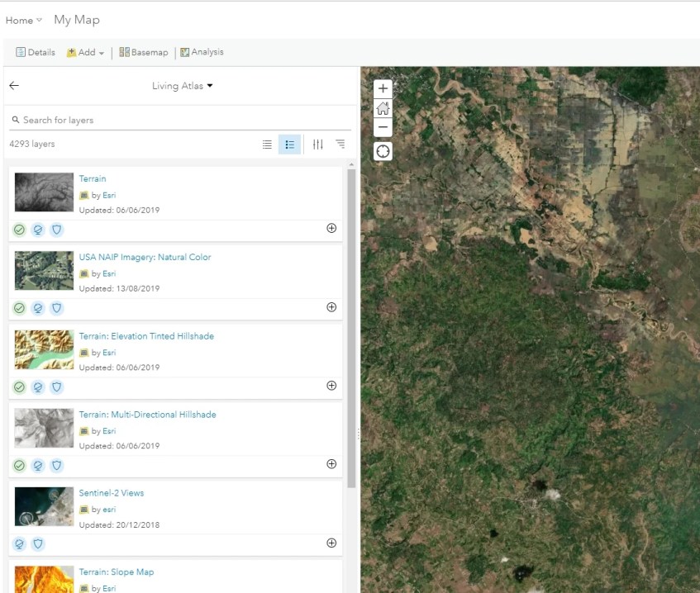Open USA NAIP Imagery: Natural Color link
This screenshot has height=593, width=700.
tap(145, 257)
